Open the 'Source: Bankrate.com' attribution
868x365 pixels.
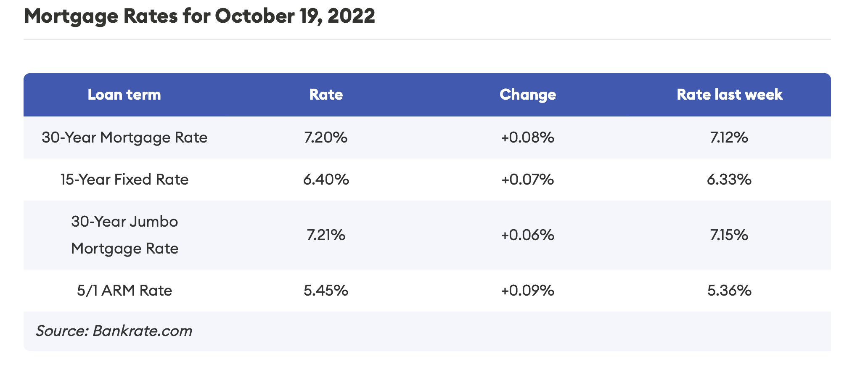coord(114,331)
